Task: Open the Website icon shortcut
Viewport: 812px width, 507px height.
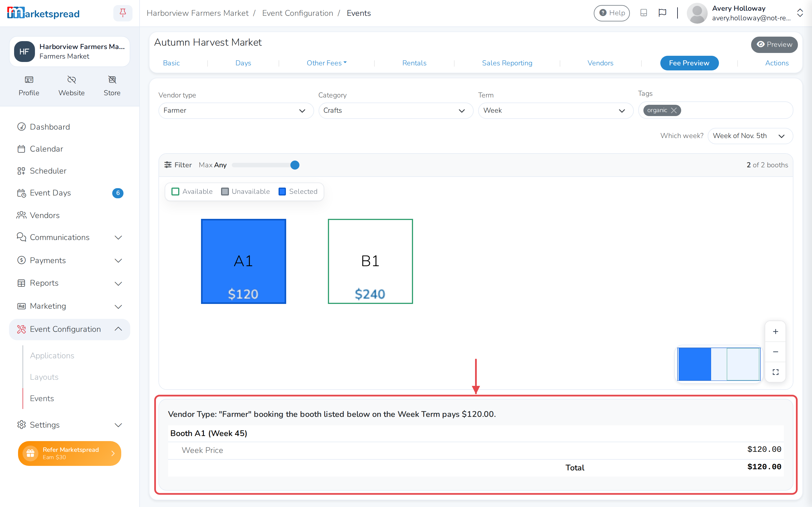Action: [x=71, y=79]
